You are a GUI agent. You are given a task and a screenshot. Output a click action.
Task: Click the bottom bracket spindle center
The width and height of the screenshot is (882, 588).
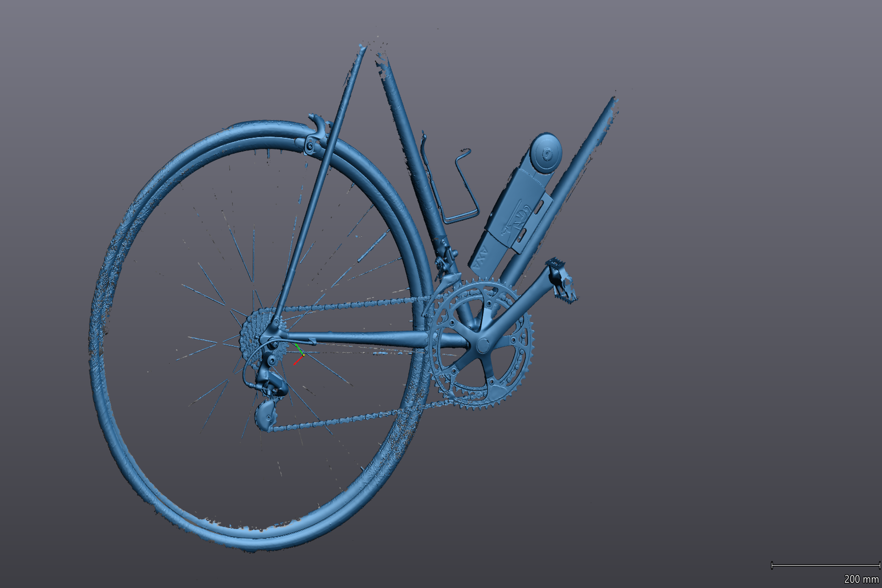(483, 345)
